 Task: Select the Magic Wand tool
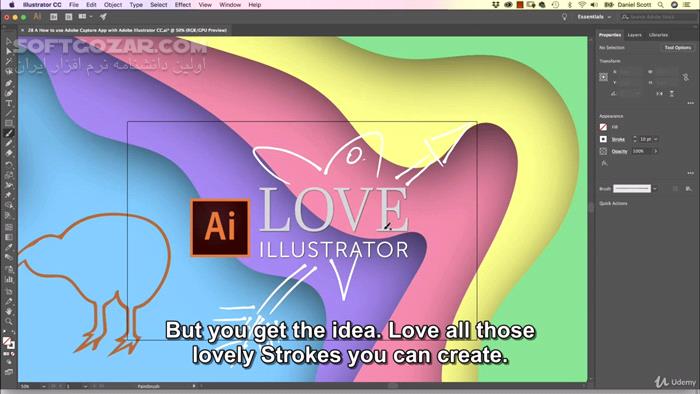coord(9,62)
